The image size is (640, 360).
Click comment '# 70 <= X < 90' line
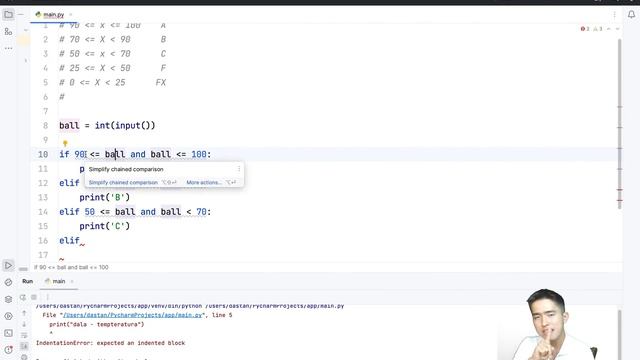click(x=112, y=40)
